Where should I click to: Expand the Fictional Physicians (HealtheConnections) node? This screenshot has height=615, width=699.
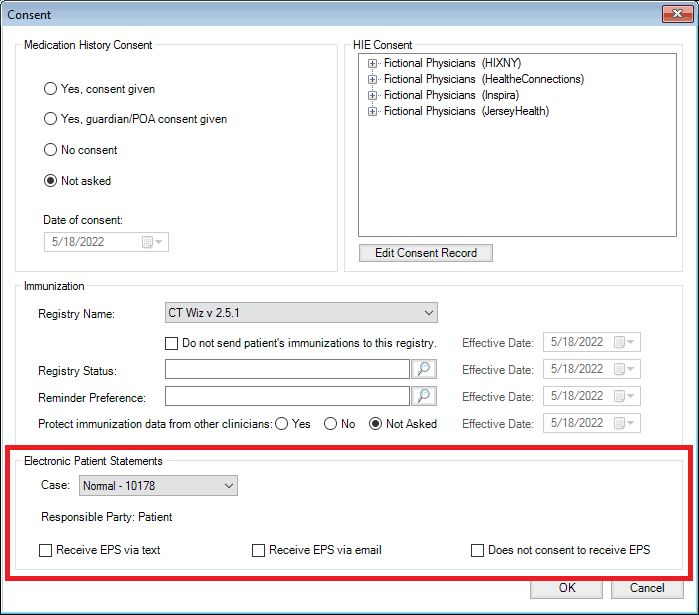point(373,79)
